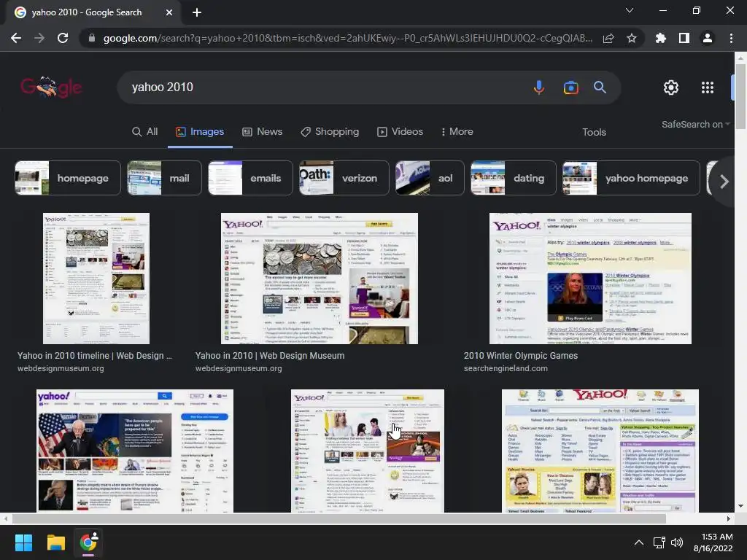Open the clock and date panel
This screenshot has width=747, height=560.
pos(713,542)
